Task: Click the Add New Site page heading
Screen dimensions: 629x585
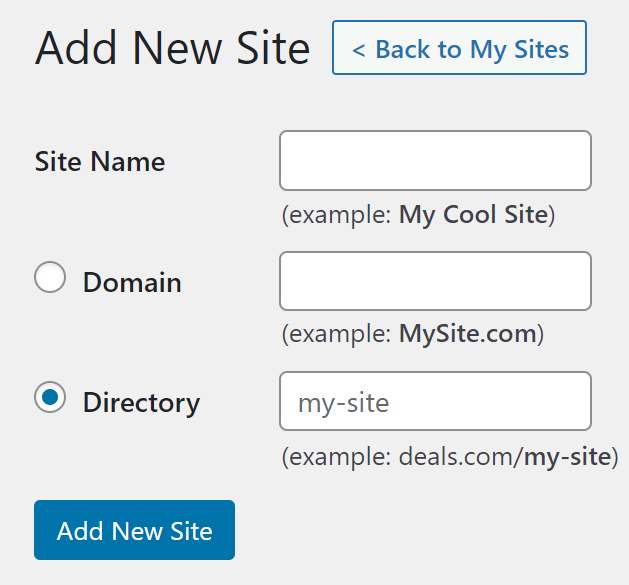Action: coord(172,48)
